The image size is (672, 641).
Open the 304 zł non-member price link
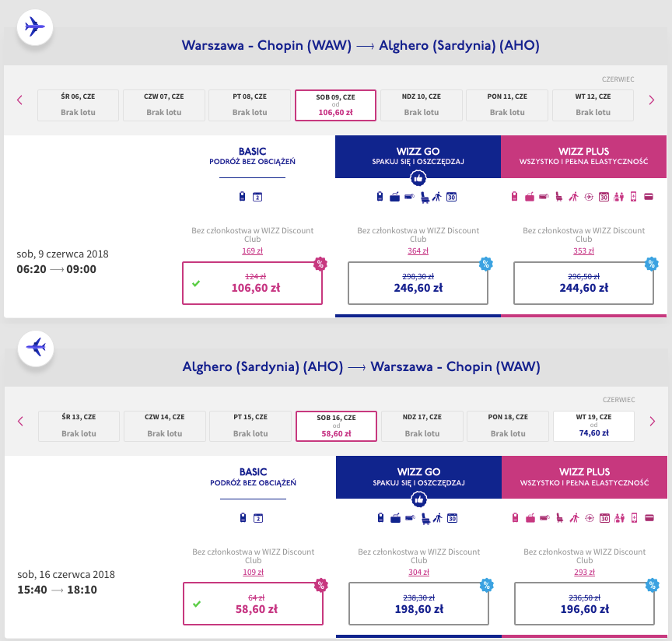(x=418, y=572)
